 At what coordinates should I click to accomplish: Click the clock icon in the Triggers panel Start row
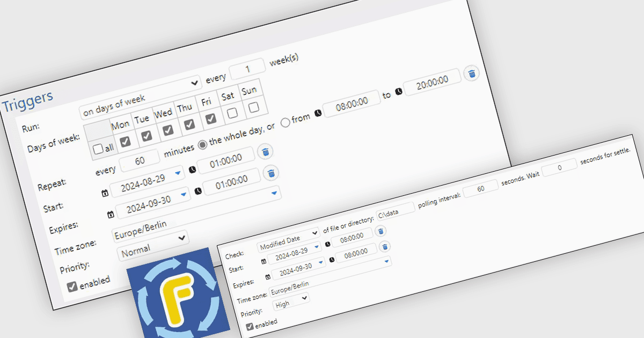192,171
